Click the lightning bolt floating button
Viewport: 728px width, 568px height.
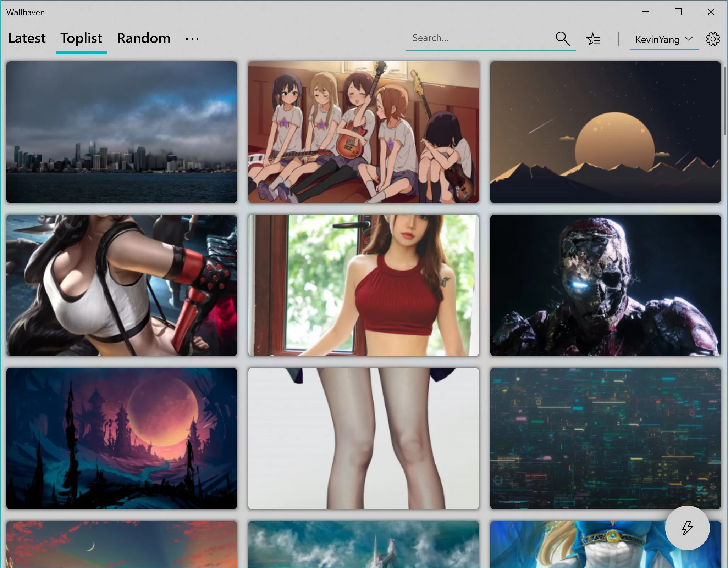[x=687, y=528]
